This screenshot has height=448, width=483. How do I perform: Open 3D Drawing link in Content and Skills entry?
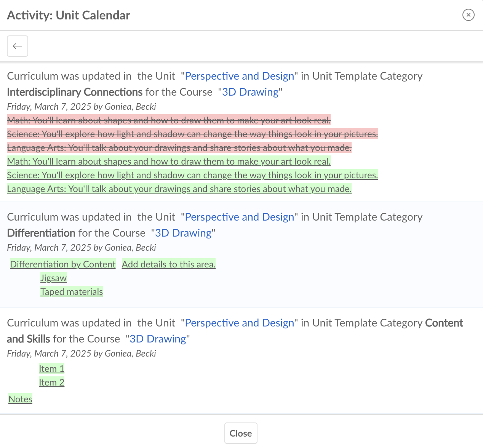[x=158, y=339]
